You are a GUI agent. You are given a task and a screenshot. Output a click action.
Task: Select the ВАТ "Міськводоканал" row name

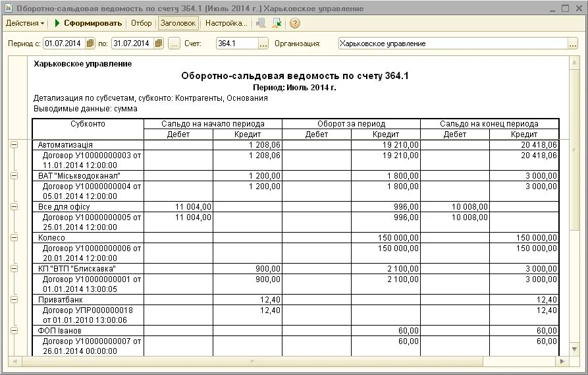click(88, 176)
